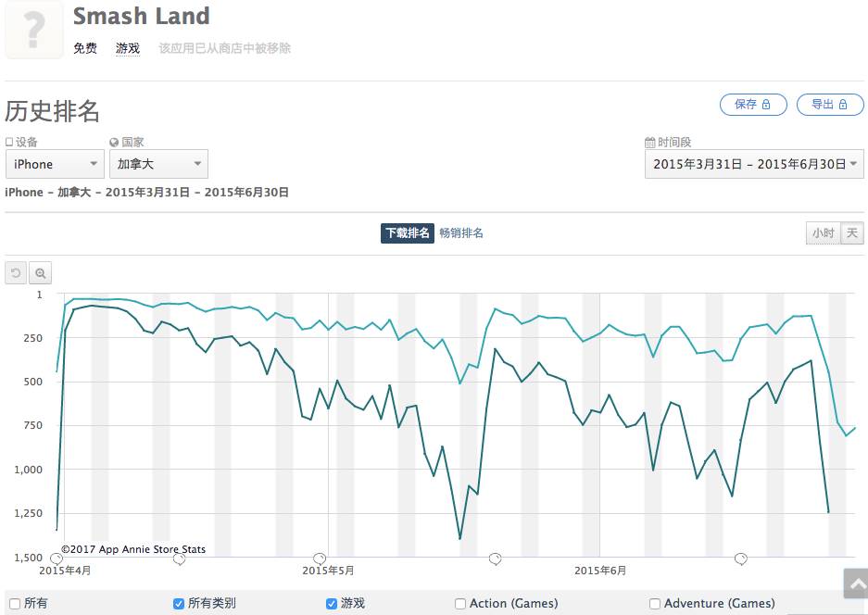Click the reset zoom undo icon
868x615 pixels.
coord(16,272)
